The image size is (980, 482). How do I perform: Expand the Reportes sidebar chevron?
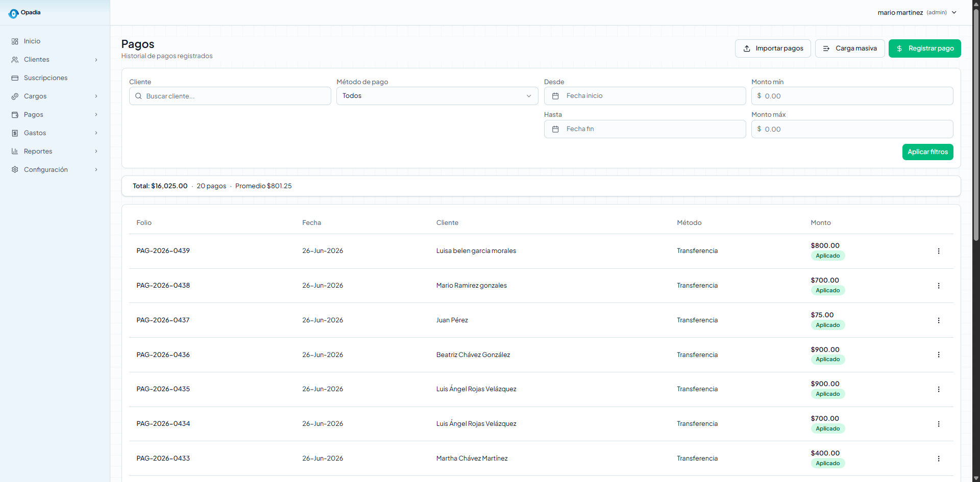(x=96, y=151)
